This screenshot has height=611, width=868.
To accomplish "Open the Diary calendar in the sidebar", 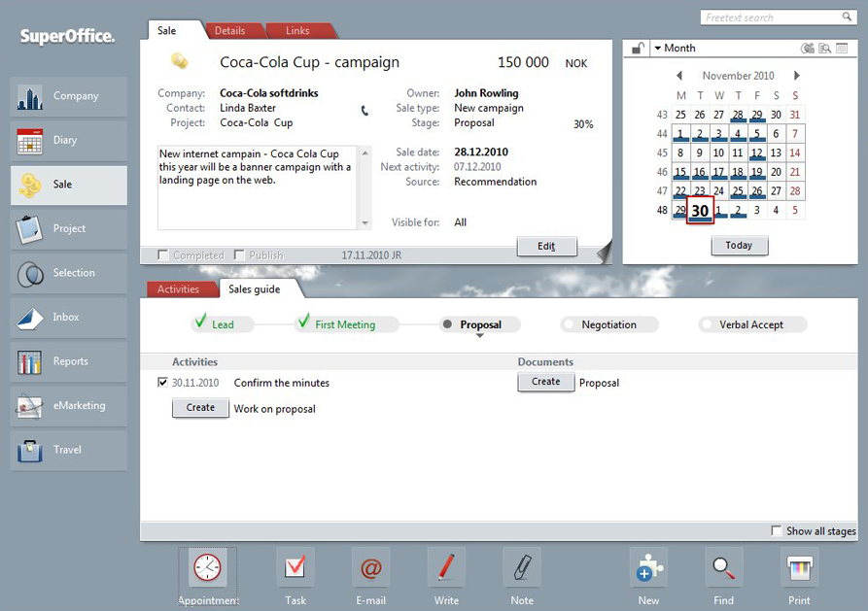I will pyautogui.click(x=69, y=141).
